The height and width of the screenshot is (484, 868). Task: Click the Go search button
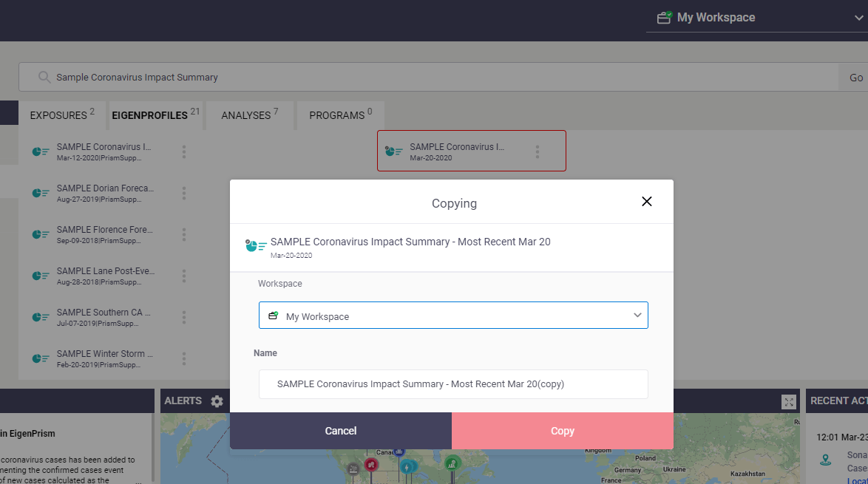coord(856,78)
